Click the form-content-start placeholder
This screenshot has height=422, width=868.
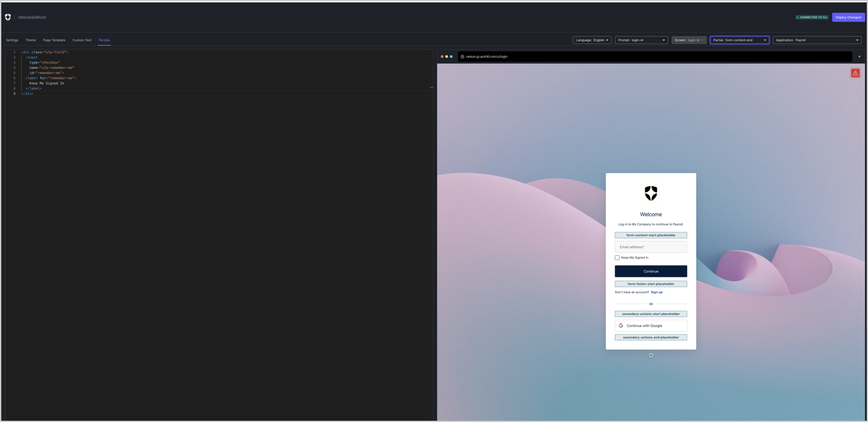(x=651, y=235)
